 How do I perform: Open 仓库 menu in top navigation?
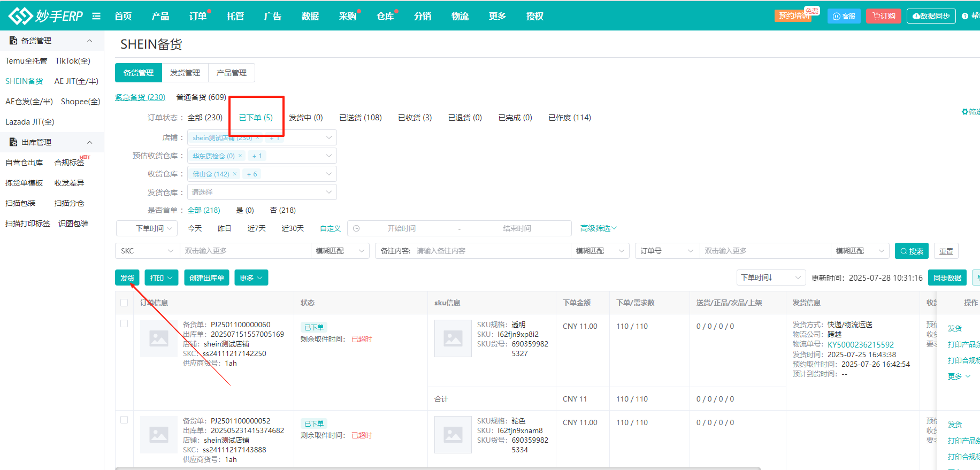pos(385,16)
